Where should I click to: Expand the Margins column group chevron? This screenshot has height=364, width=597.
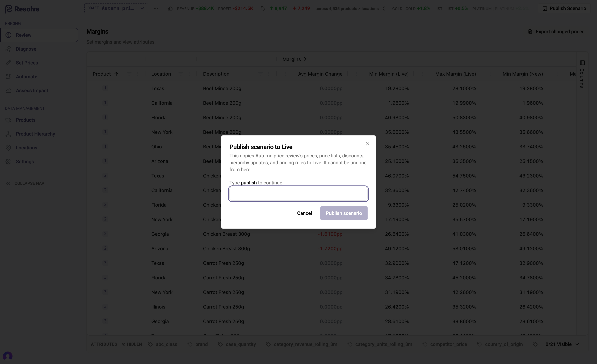coord(305,59)
